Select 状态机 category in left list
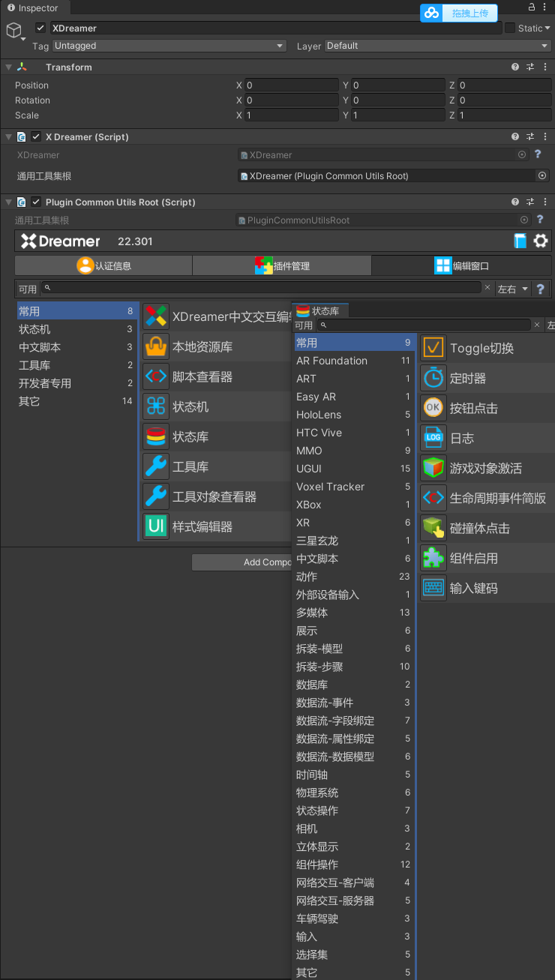This screenshot has height=980, width=555. click(x=76, y=329)
